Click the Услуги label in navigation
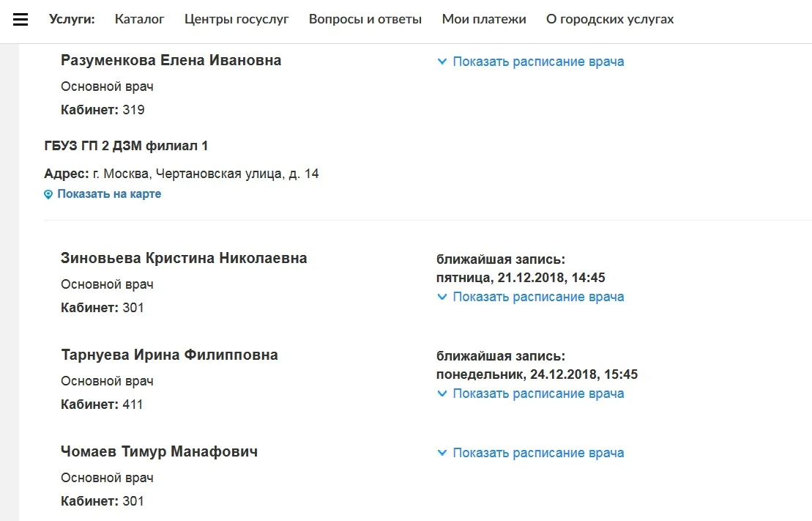 pos(72,20)
